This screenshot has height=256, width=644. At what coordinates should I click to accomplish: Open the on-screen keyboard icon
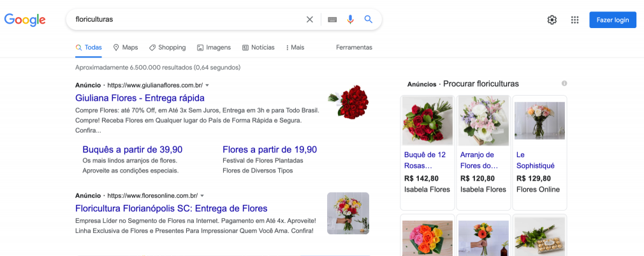tap(332, 19)
